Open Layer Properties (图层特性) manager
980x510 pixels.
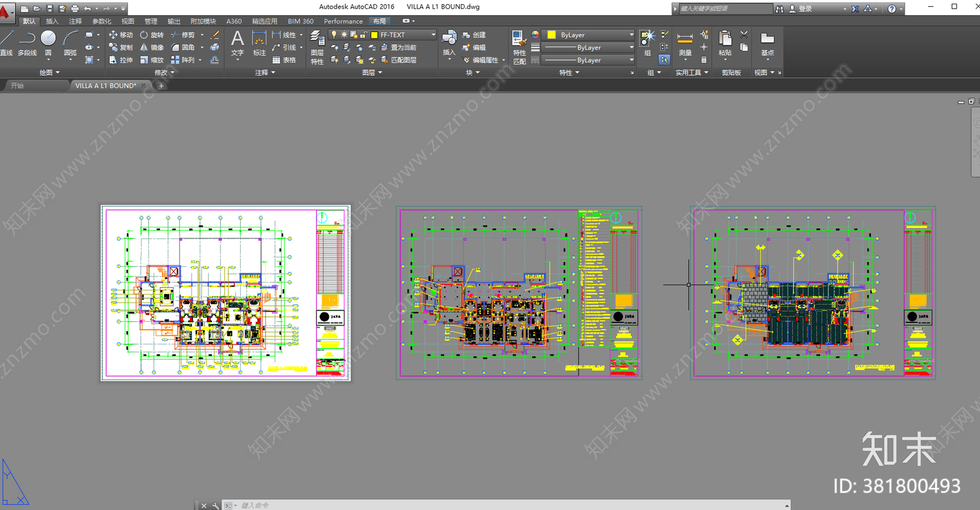click(x=317, y=47)
